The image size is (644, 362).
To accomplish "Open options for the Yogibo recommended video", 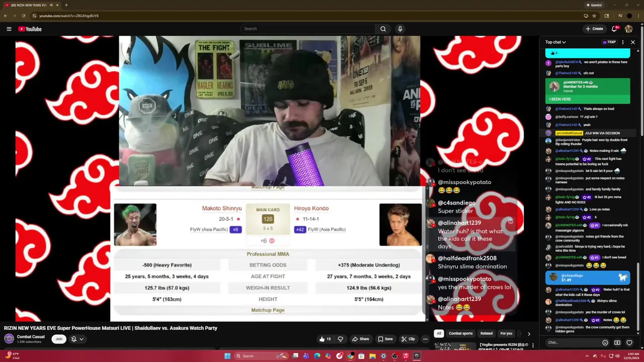I will [533, 345].
